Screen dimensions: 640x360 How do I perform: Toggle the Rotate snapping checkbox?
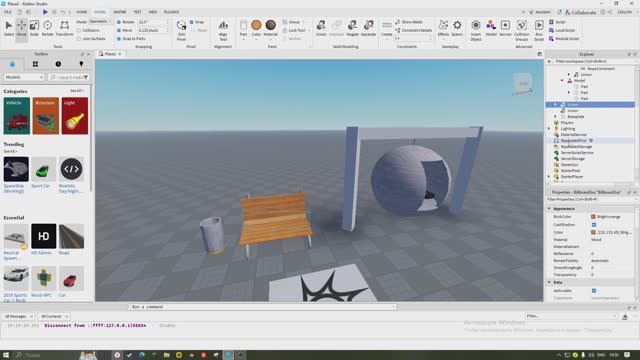point(119,22)
